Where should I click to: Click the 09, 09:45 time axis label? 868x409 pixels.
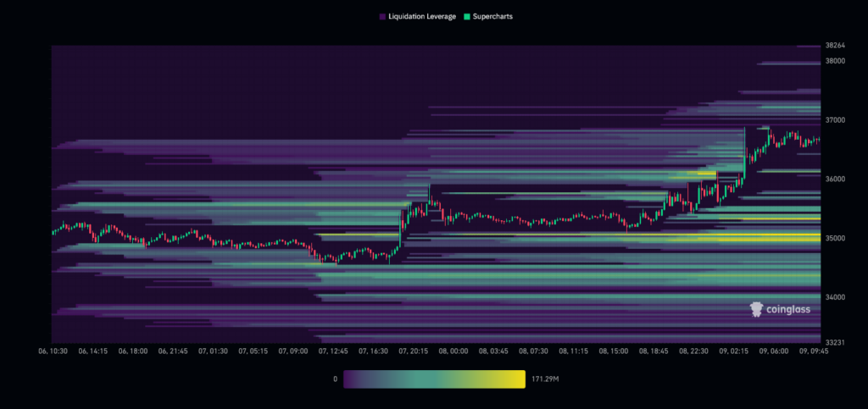pyautogui.click(x=815, y=351)
